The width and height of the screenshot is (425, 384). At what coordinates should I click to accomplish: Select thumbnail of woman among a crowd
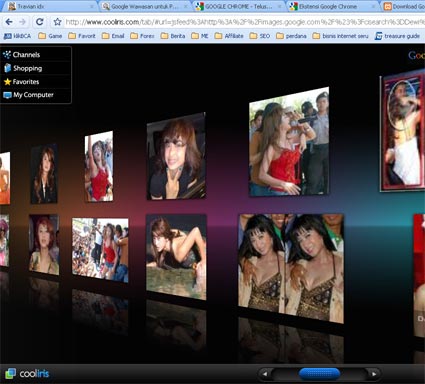(x=100, y=250)
